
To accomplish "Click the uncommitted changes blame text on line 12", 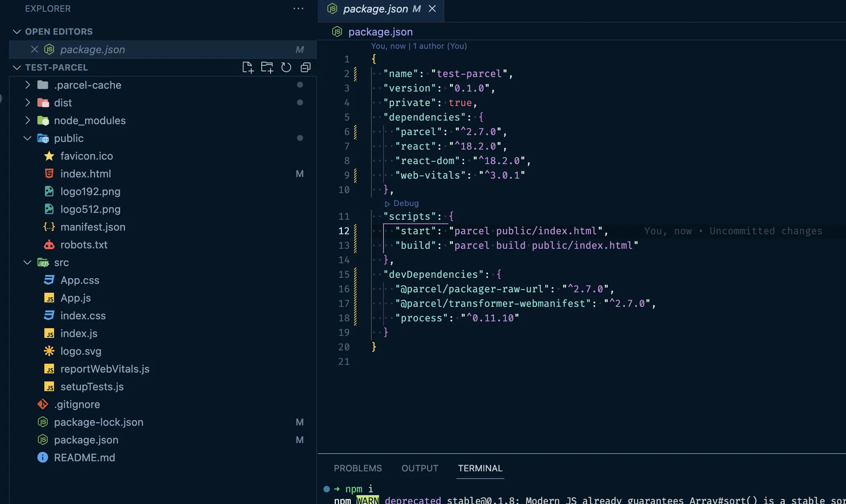I will (x=733, y=231).
